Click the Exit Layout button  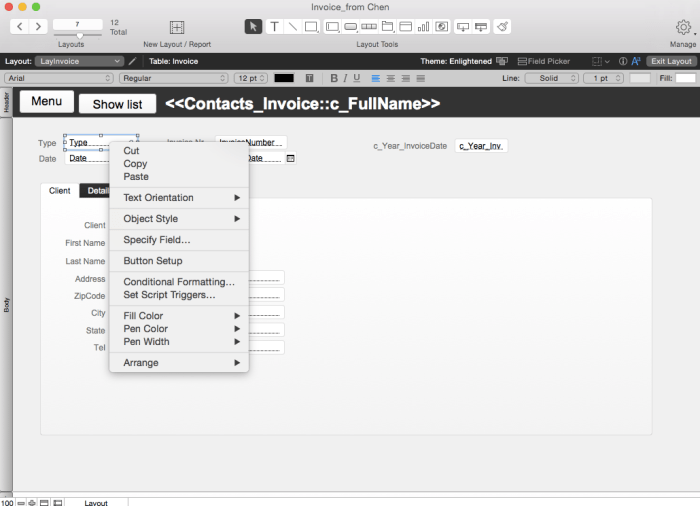(671, 61)
